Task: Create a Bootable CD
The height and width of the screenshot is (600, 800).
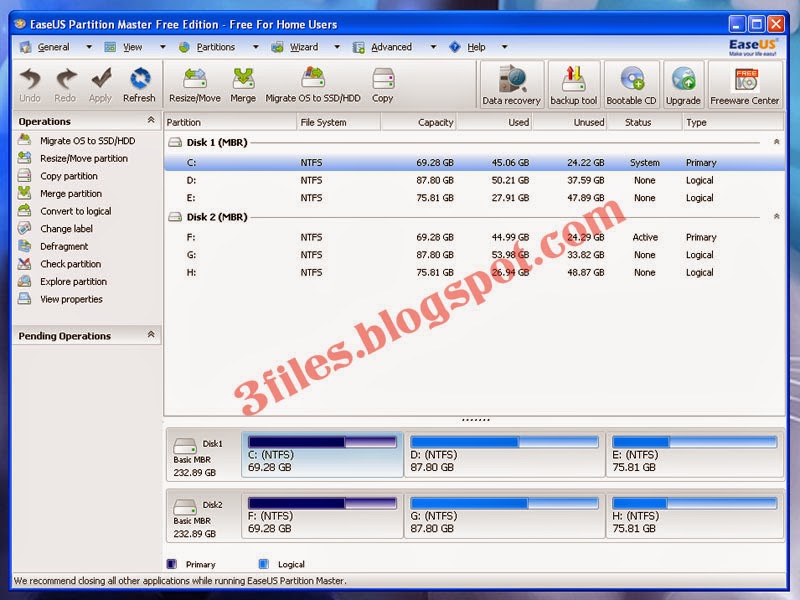Action: click(632, 85)
